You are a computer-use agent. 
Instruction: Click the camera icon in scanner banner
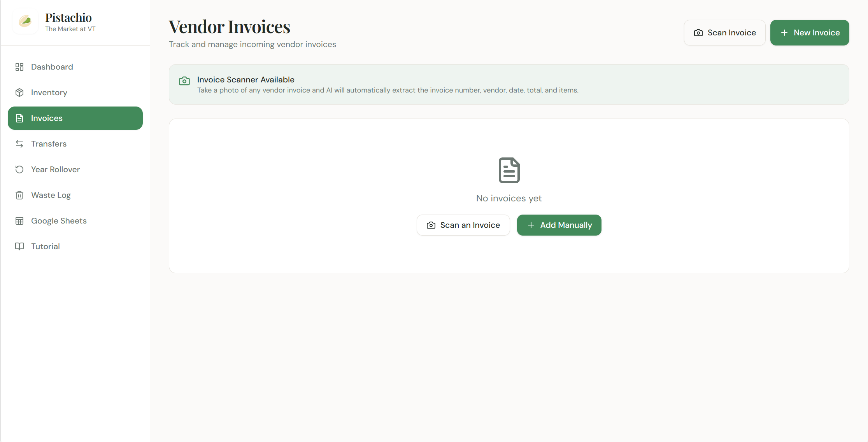184,81
